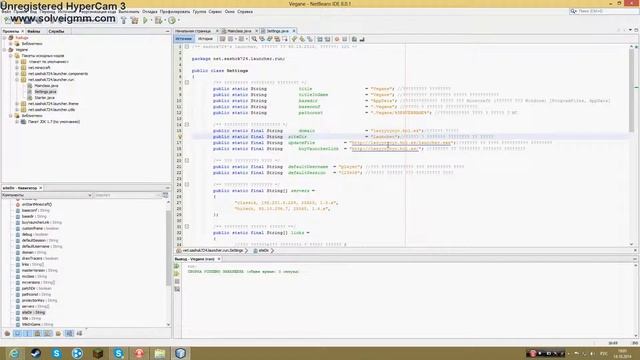The width and height of the screenshot is (640, 360).
Task: Collapse net.sashok724.launcher.run package node
Action: pos(17,80)
